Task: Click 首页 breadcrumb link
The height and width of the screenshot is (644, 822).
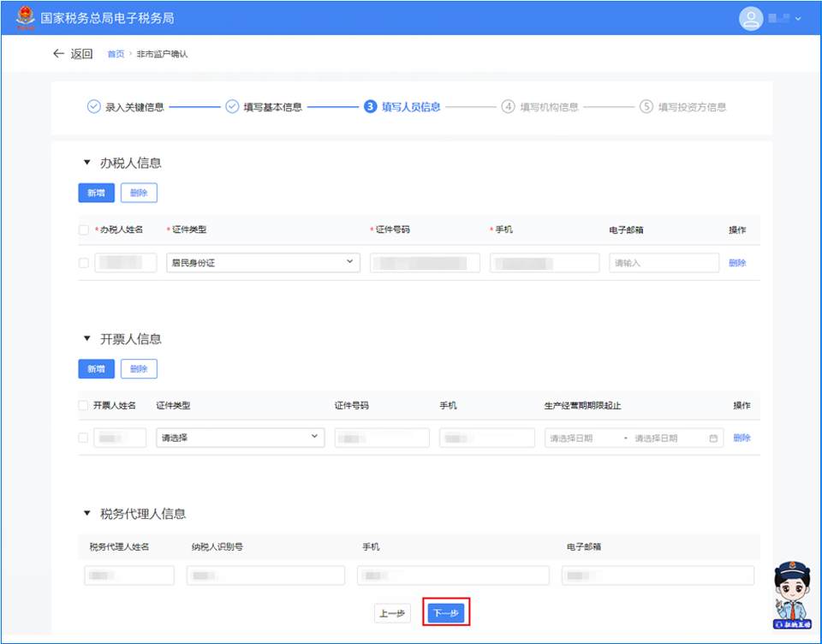Action: point(116,54)
